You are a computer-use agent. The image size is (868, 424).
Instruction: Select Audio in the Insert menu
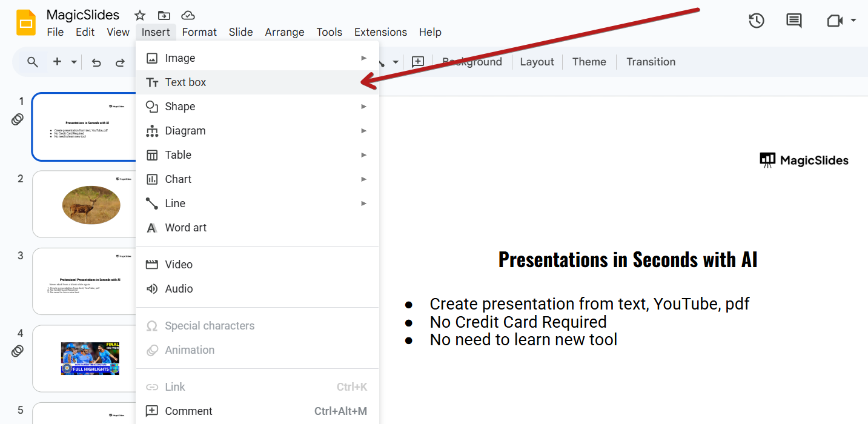click(x=257, y=289)
